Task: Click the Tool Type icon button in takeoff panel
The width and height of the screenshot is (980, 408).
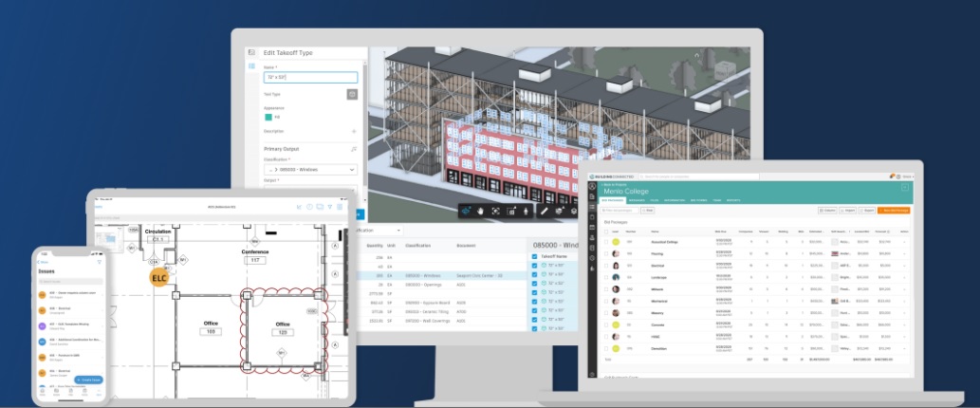Action: point(352,95)
